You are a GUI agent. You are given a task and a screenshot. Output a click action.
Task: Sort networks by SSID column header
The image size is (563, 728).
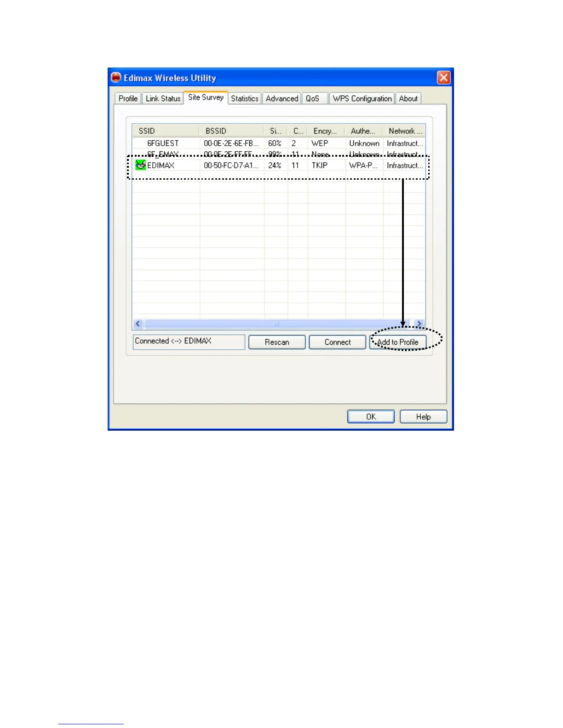point(166,131)
